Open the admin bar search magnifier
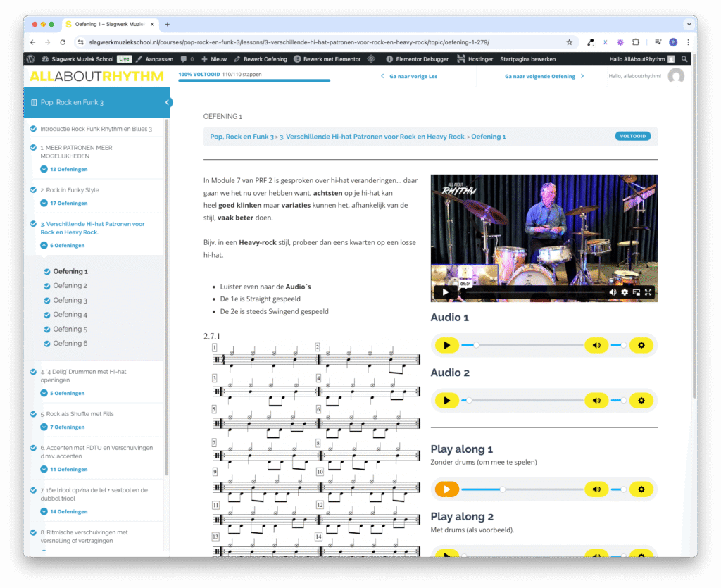Viewport: 721px width, 588px height. (x=684, y=59)
